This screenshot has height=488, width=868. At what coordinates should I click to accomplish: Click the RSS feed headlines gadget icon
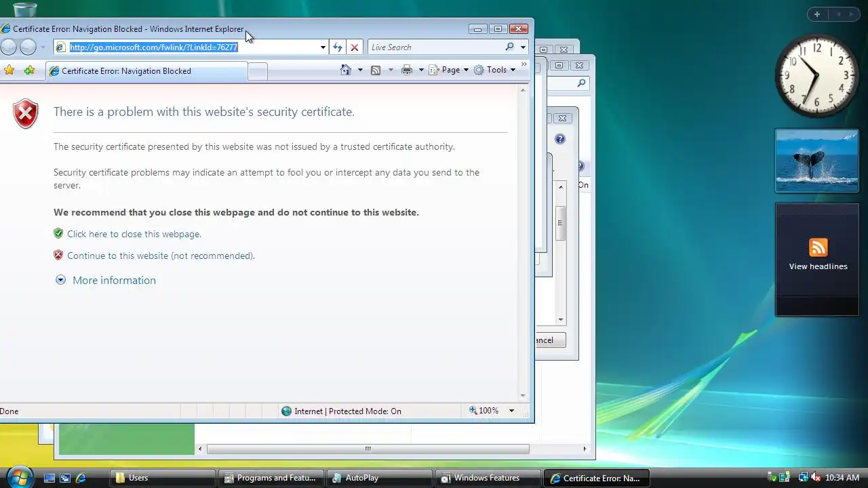click(x=818, y=247)
